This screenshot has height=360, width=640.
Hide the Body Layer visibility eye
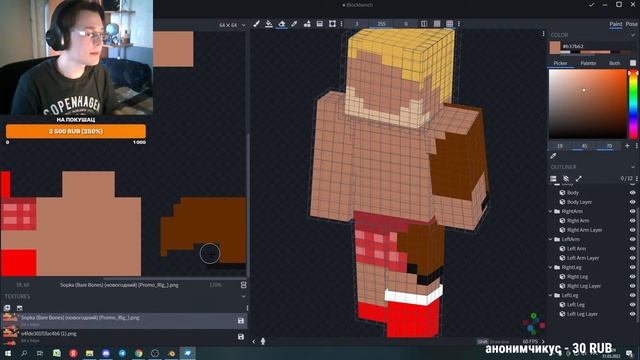point(633,202)
